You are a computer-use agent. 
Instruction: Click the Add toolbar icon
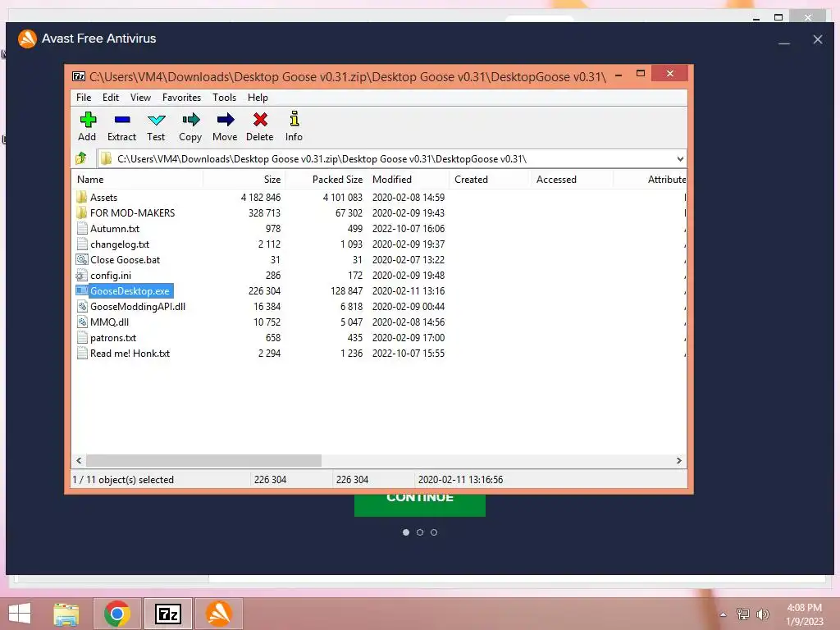(87, 120)
